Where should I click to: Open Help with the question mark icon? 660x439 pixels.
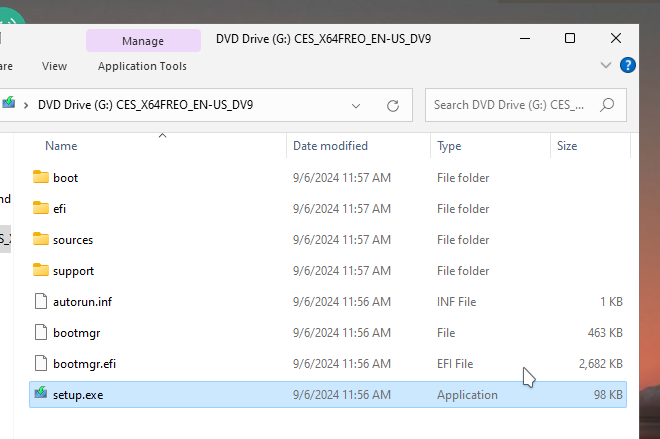click(x=628, y=65)
